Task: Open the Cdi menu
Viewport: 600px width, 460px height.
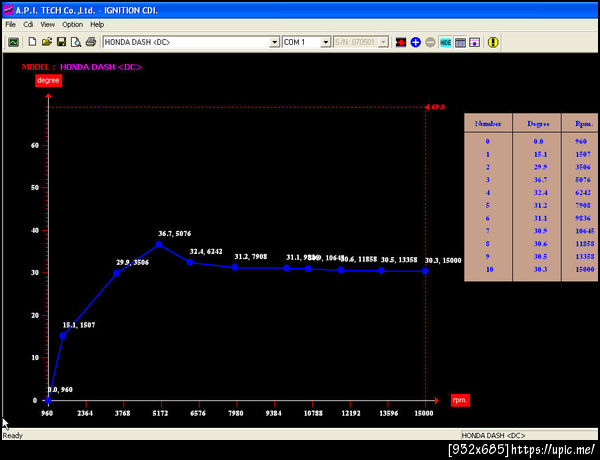Action: [x=28, y=24]
